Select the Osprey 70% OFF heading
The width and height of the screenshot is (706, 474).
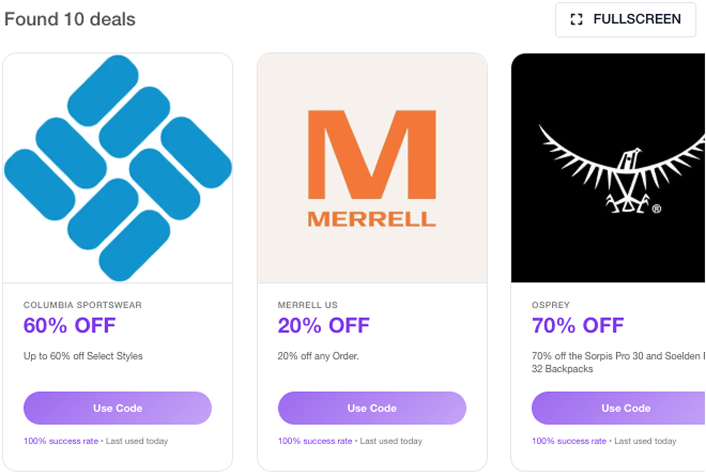click(578, 325)
